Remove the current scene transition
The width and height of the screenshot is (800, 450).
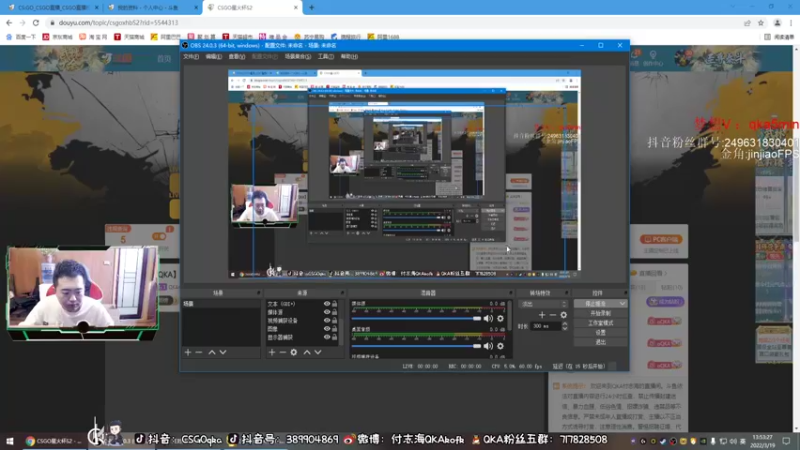(x=553, y=315)
